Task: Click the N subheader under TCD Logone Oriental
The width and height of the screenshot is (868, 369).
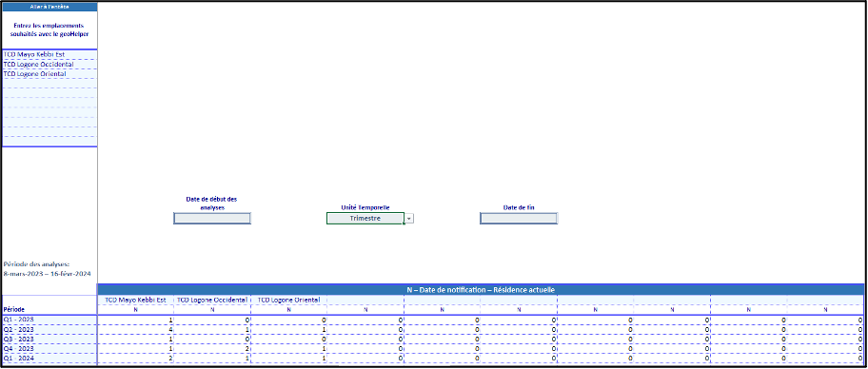Action: tap(288, 310)
